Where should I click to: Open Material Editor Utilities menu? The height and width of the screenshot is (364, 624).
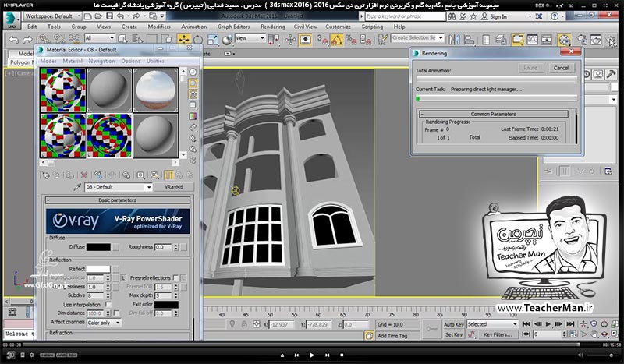point(155,61)
